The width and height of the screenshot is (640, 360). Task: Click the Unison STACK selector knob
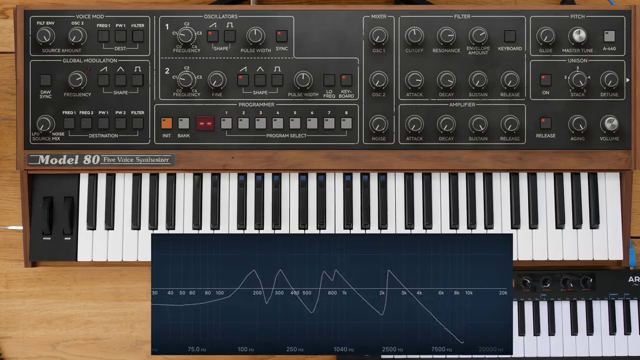pyautogui.click(x=578, y=80)
